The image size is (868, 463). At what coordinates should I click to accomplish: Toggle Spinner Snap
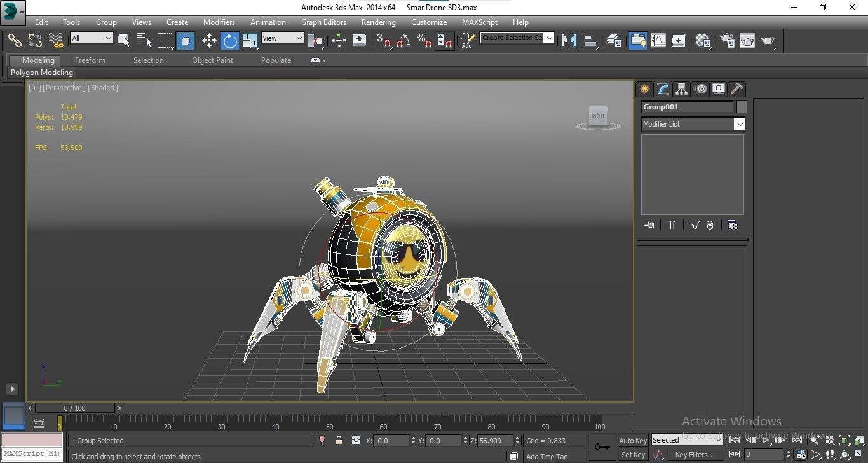pos(444,40)
